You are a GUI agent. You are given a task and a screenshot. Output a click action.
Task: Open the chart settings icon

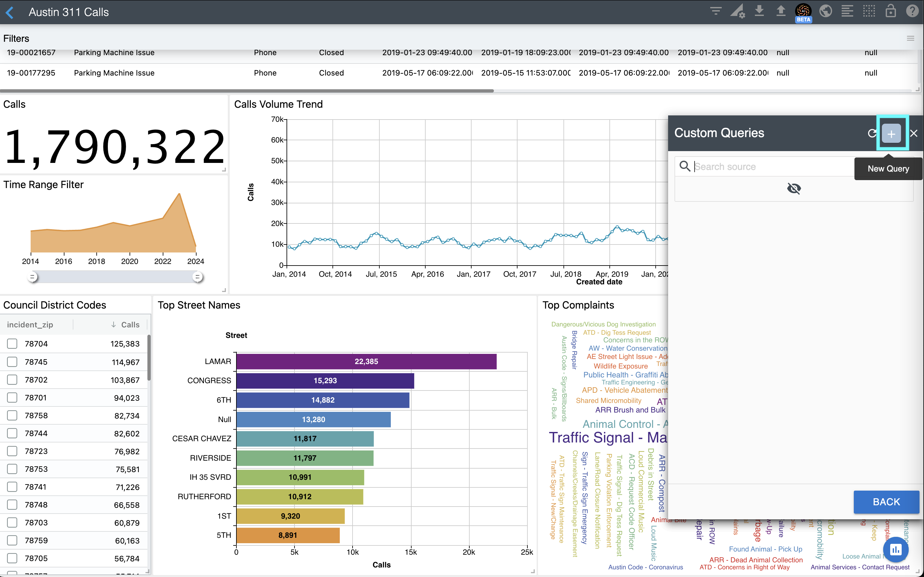738,11
